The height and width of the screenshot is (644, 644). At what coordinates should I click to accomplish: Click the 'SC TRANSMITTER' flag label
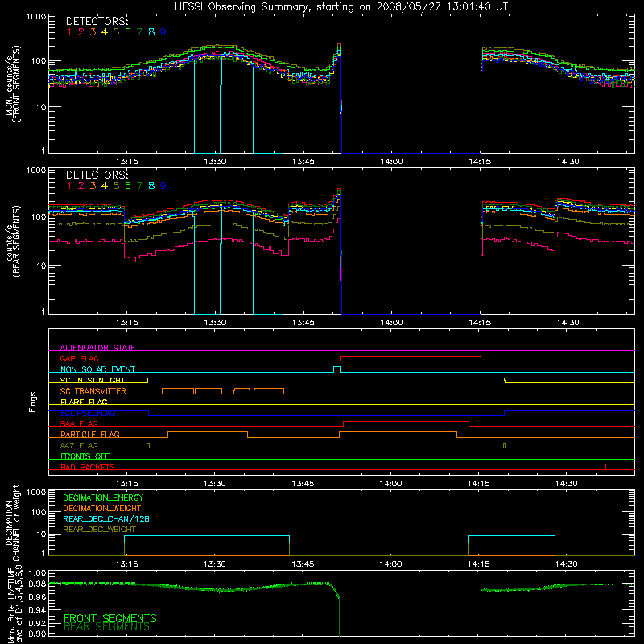[x=93, y=391]
